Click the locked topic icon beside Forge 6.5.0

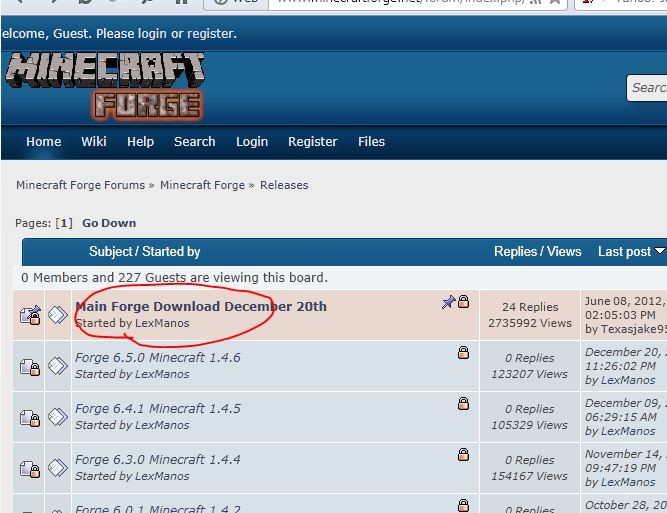30,366
